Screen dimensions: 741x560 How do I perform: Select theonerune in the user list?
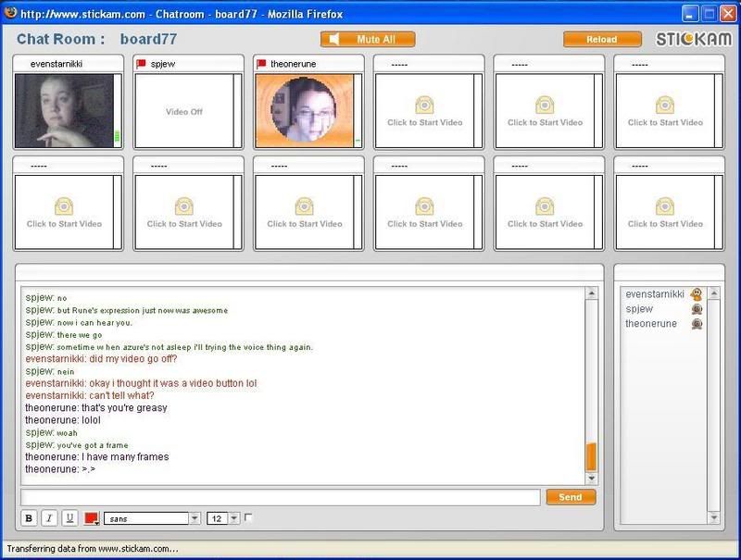(x=651, y=324)
